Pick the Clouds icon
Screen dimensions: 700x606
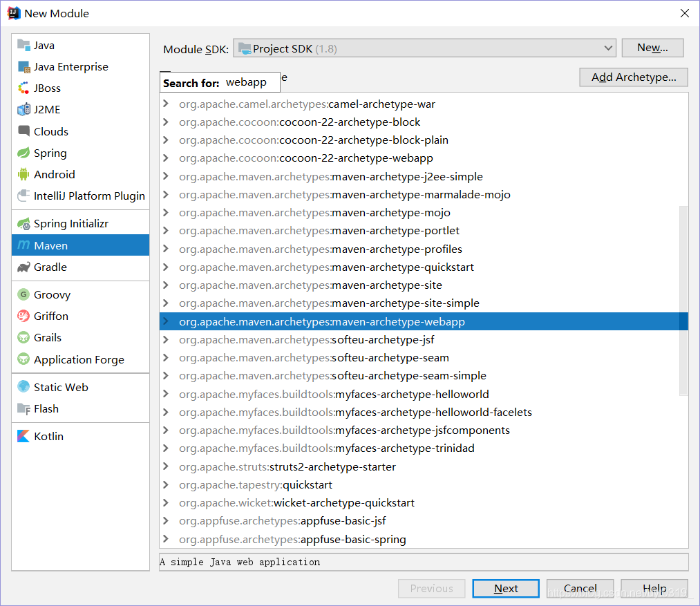pyautogui.click(x=23, y=131)
